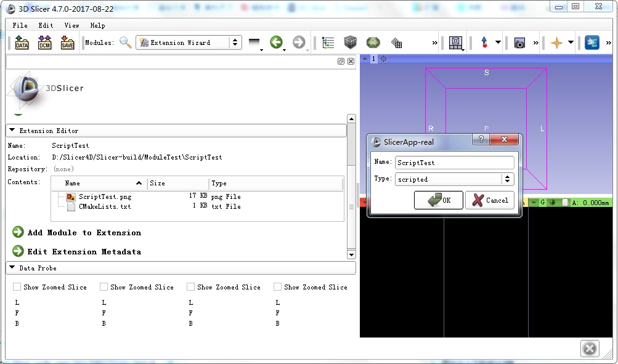
Task: Enable the fourth Show Zoomed Slice checkbox
Action: click(x=277, y=287)
